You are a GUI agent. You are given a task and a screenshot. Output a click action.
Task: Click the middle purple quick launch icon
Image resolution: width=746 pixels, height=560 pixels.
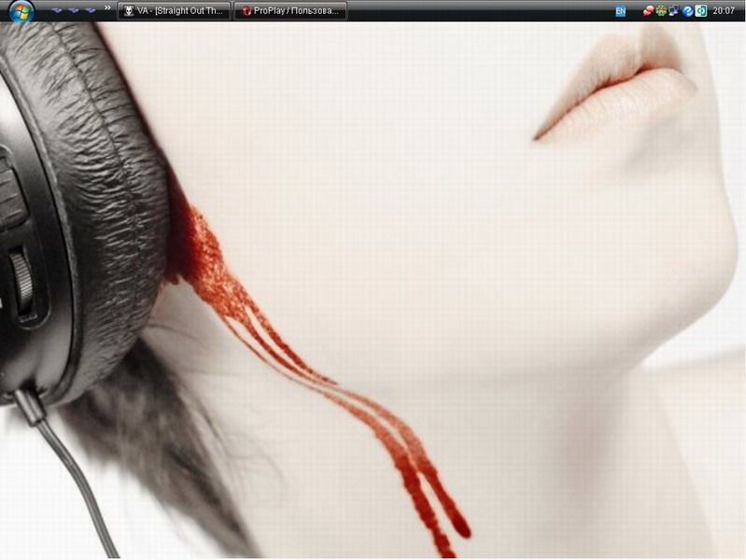(73, 10)
